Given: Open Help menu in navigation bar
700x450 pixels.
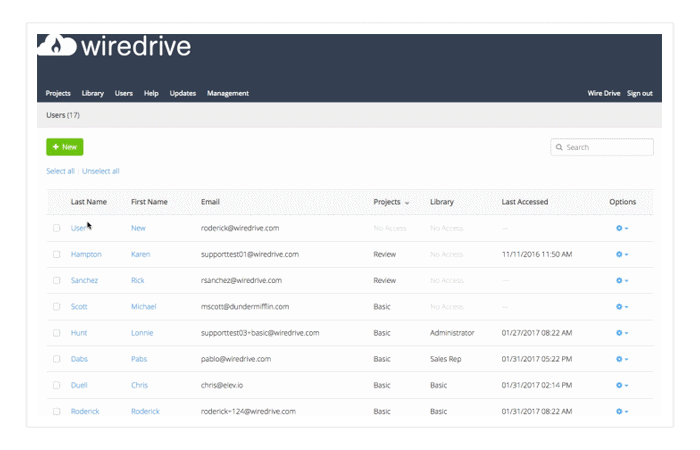Looking at the screenshot, I should [x=151, y=93].
